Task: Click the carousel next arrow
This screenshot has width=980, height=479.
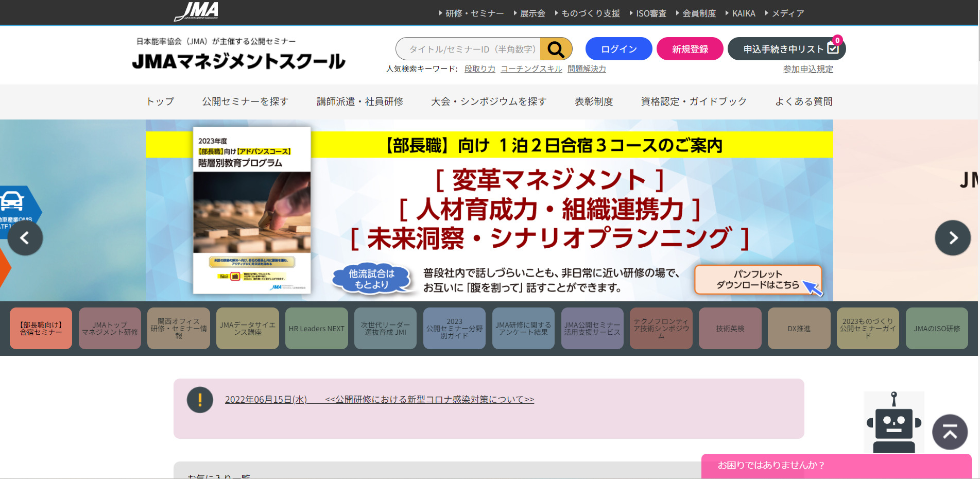Action: 953,237
